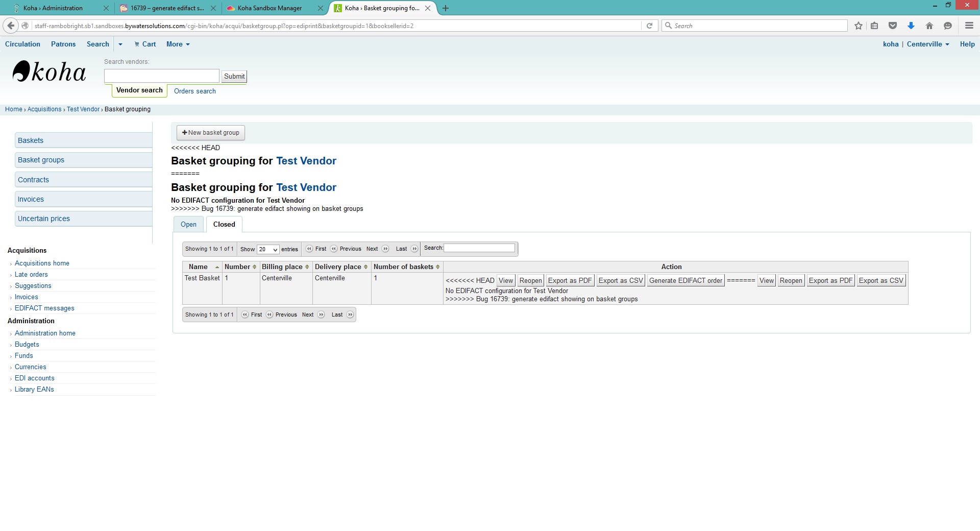The height and width of the screenshot is (531, 980).
Task: Bookmark this page using the star icon
Action: pos(859,26)
